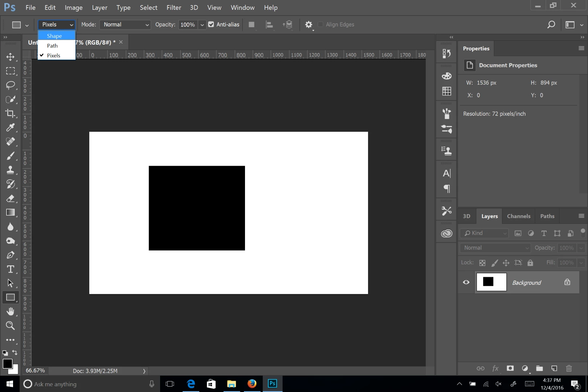Toggle Lock image pixels brush icon
Viewport: 588px width, 392px height.
tap(494, 263)
